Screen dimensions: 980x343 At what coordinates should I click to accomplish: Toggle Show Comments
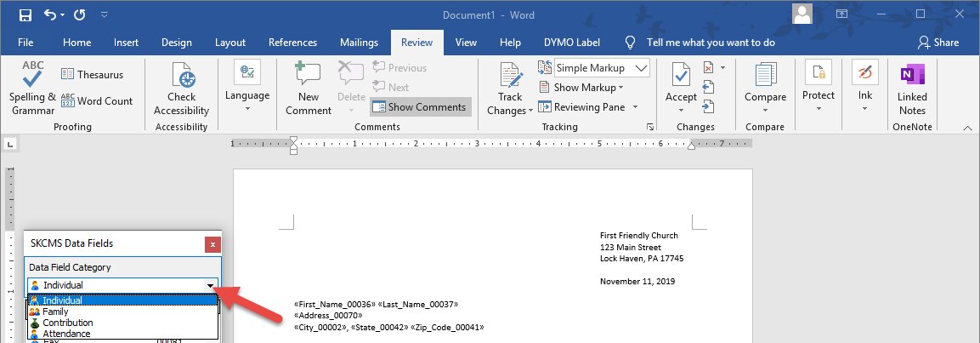point(421,107)
